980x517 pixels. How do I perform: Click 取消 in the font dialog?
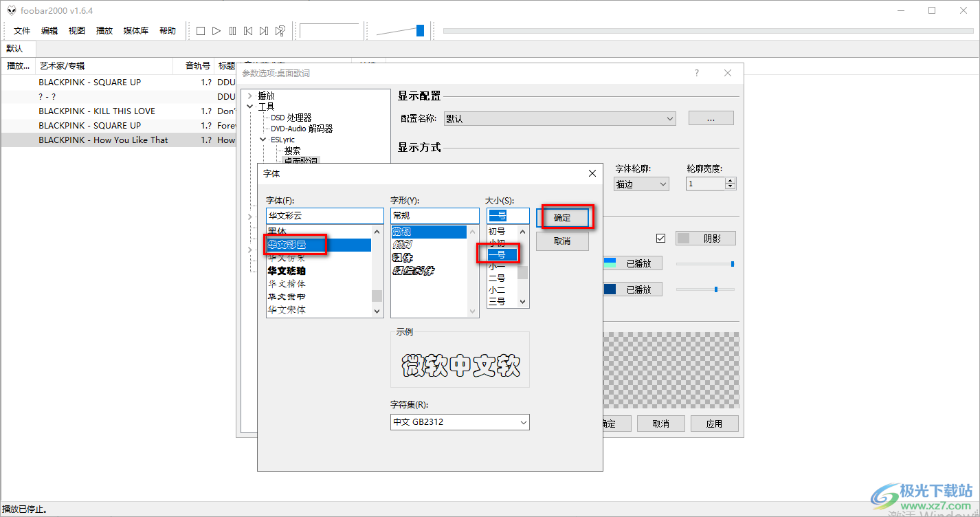pos(562,241)
